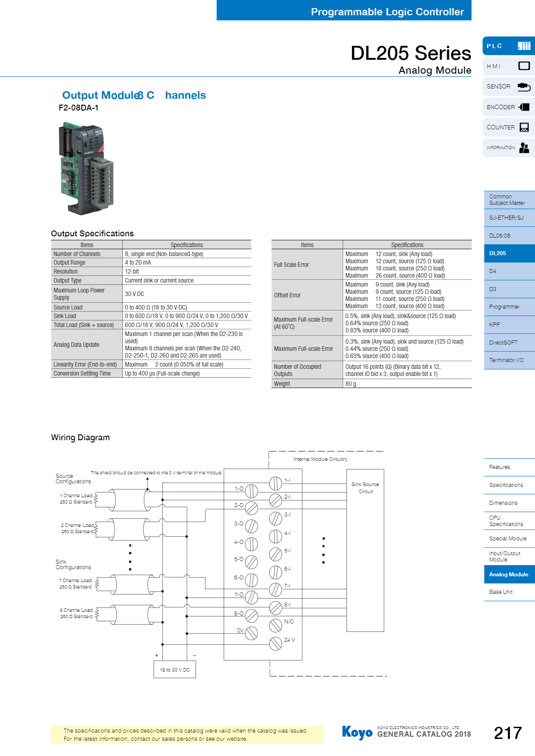Click the 18 to 30 V DC supply box
The width and height of the screenshot is (535, 756).
click(175, 670)
